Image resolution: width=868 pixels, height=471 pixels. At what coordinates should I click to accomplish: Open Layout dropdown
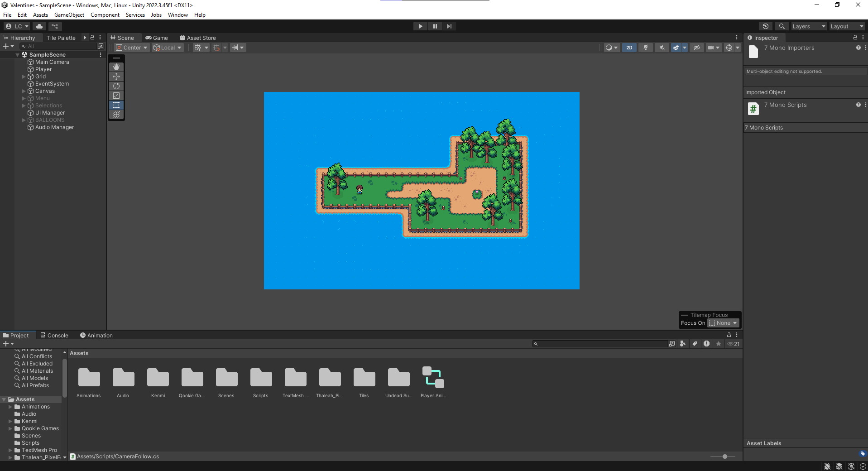847,26
